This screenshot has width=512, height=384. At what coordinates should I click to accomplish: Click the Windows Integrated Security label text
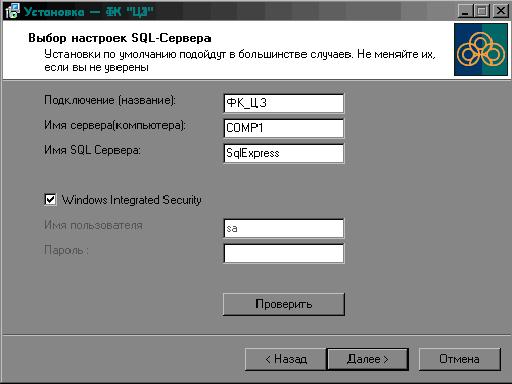click(x=132, y=200)
